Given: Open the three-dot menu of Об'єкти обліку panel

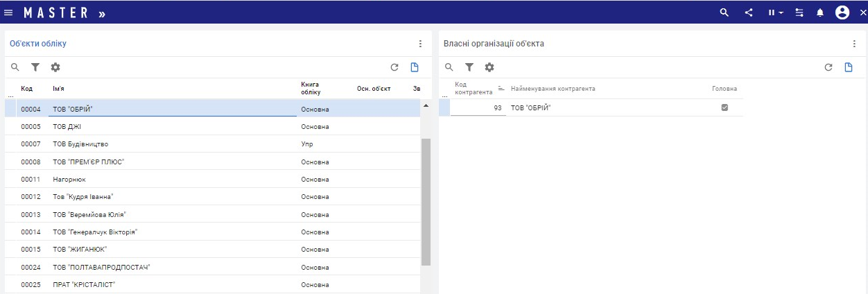Looking at the screenshot, I should [419, 44].
